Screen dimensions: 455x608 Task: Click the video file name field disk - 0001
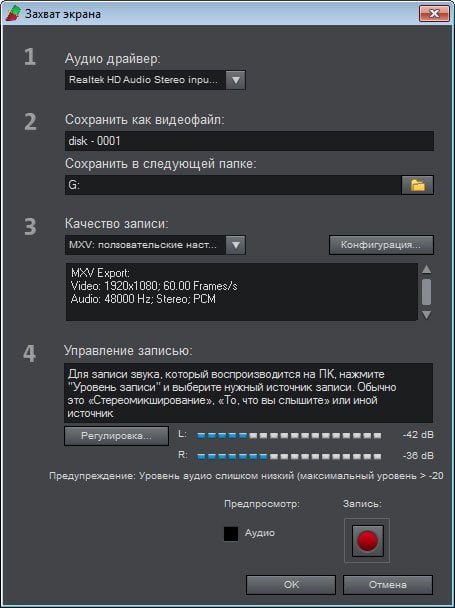[249, 141]
